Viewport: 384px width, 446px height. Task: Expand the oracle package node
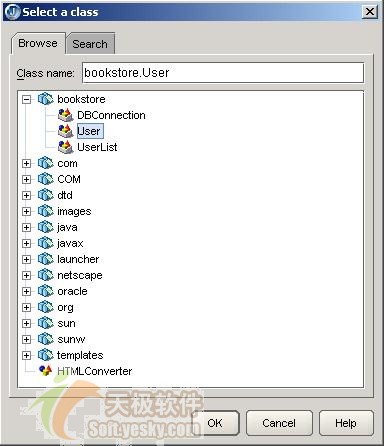click(x=26, y=291)
